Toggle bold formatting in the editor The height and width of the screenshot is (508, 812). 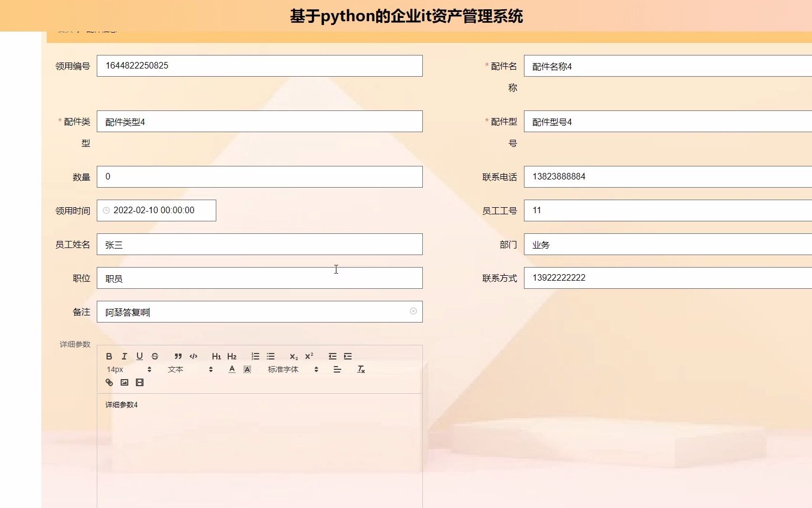(109, 356)
